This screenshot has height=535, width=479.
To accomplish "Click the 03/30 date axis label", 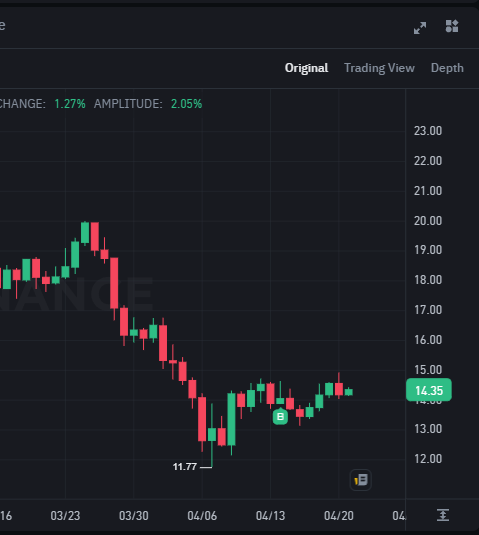I will 133,516.
